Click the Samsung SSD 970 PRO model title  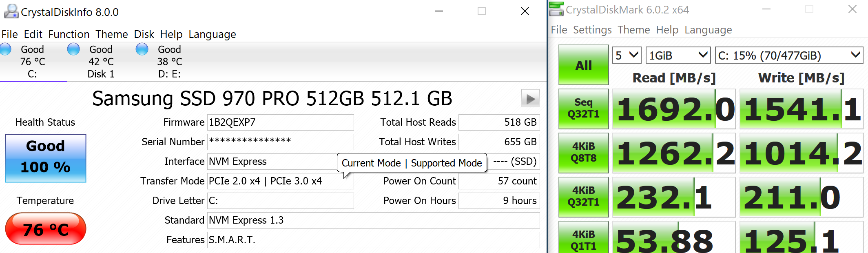[272, 98]
